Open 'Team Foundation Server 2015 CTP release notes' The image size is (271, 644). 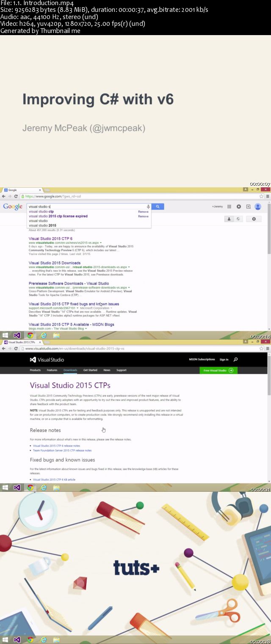[62, 450]
